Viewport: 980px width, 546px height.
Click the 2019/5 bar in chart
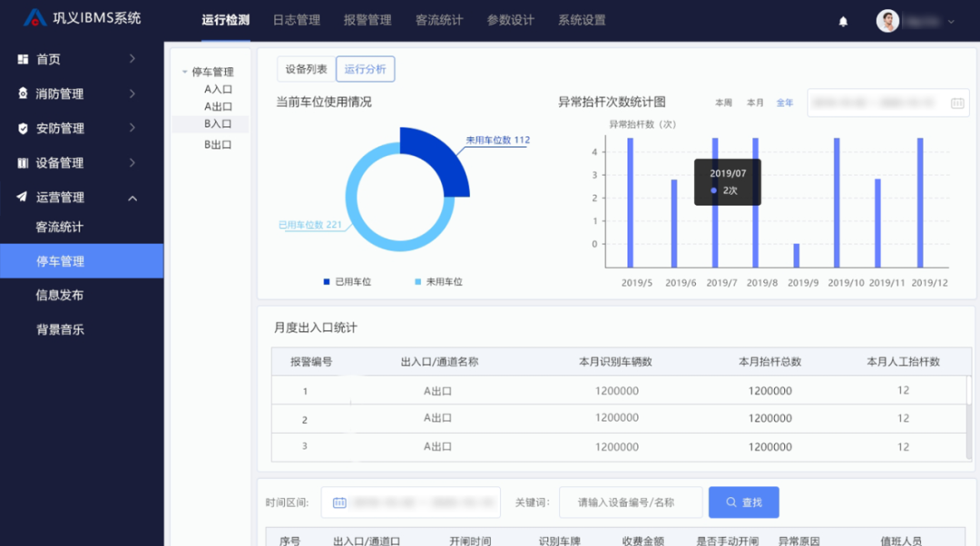coord(630,202)
